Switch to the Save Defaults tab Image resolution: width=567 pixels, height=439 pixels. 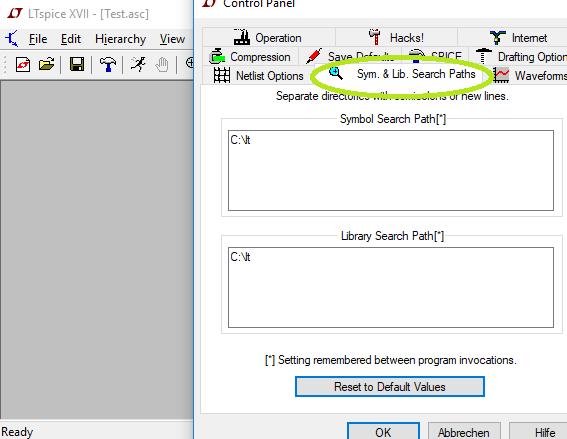tap(350, 56)
